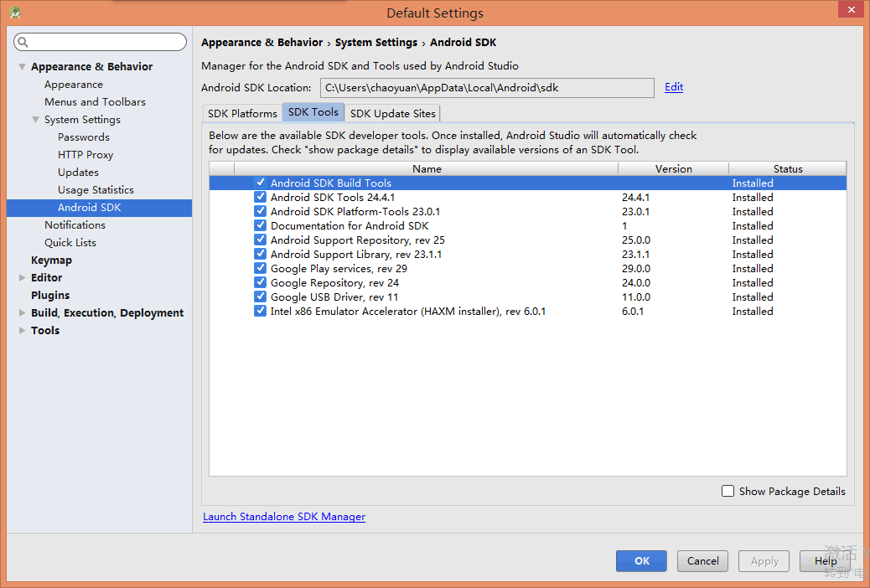Open Passwords settings page

point(84,137)
